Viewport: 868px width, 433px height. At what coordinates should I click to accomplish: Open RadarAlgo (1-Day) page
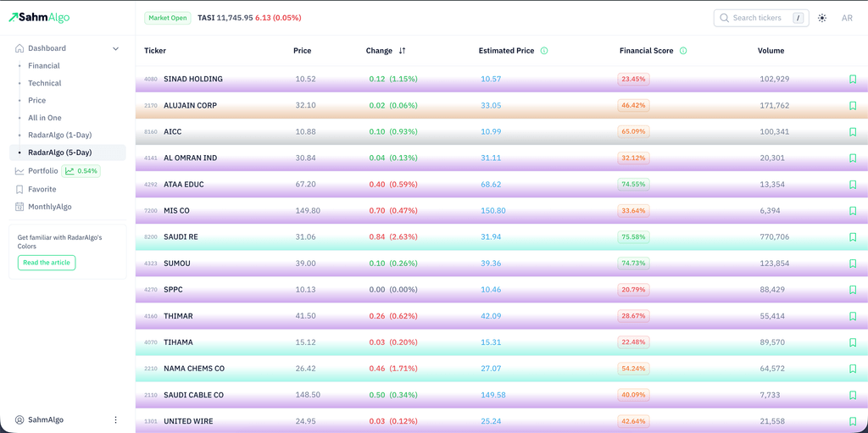point(59,136)
